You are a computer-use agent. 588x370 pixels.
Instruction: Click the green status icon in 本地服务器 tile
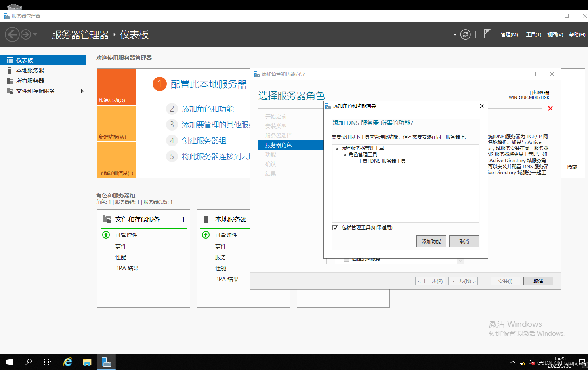[x=206, y=235]
